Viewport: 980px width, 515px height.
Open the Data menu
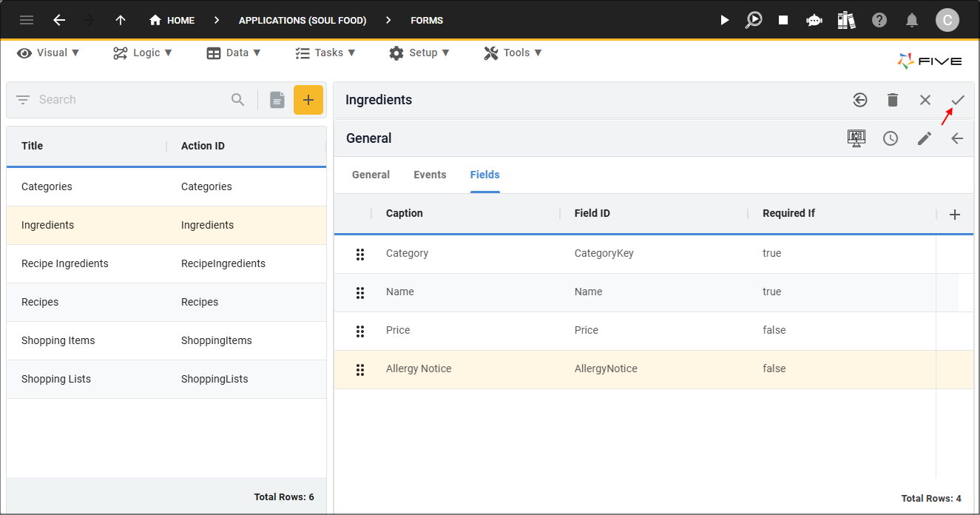pyautogui.click(x=234, y=53)
